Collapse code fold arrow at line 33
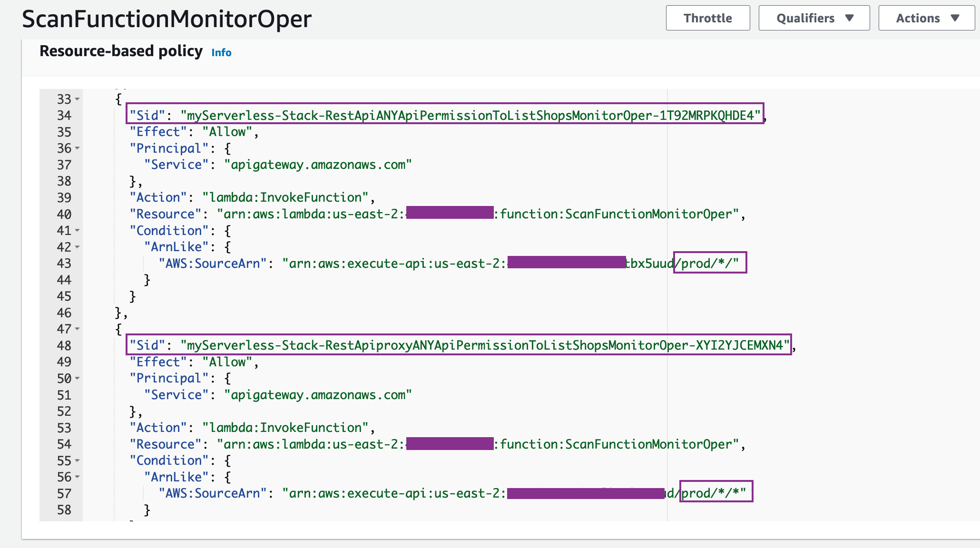The image size is (980, 548). point(77,99)
